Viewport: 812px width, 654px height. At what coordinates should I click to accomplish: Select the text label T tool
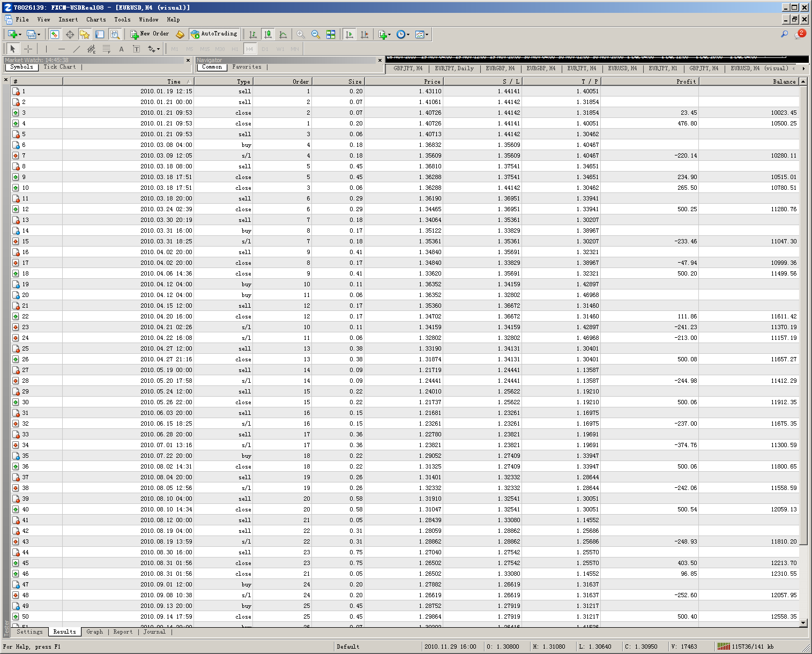point(137,49)
